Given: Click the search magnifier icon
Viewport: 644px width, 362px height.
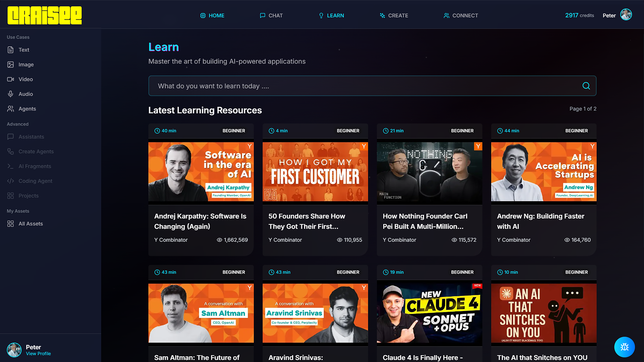Looking at the screenshot, I should pos(586,86).
